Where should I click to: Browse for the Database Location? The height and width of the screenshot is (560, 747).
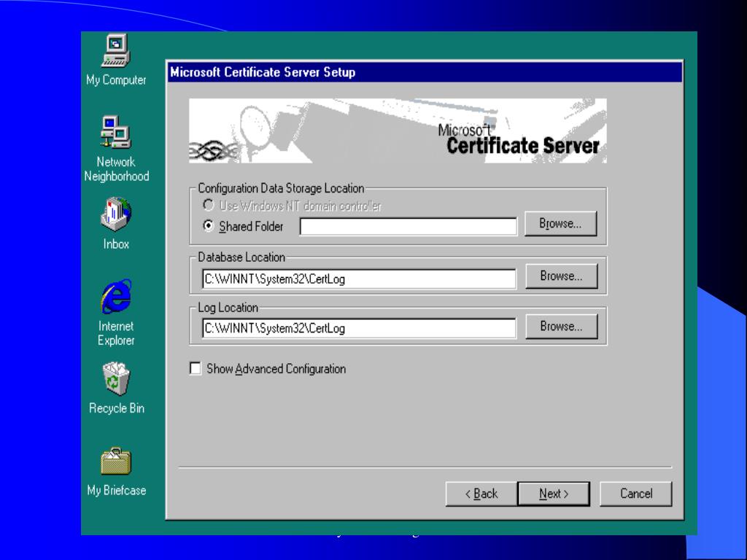point(561,276)
